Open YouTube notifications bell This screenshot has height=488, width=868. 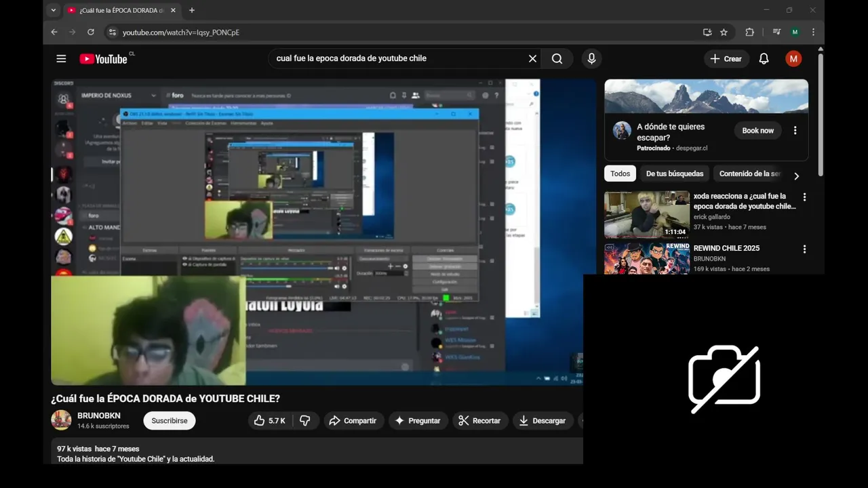[764, 59]
